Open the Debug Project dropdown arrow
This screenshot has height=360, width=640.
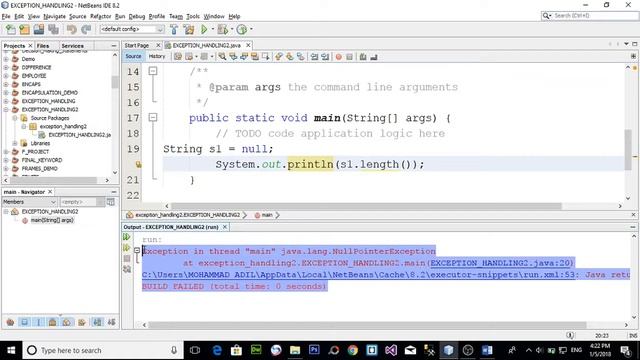pyautogui.click(x=232, y=29)
